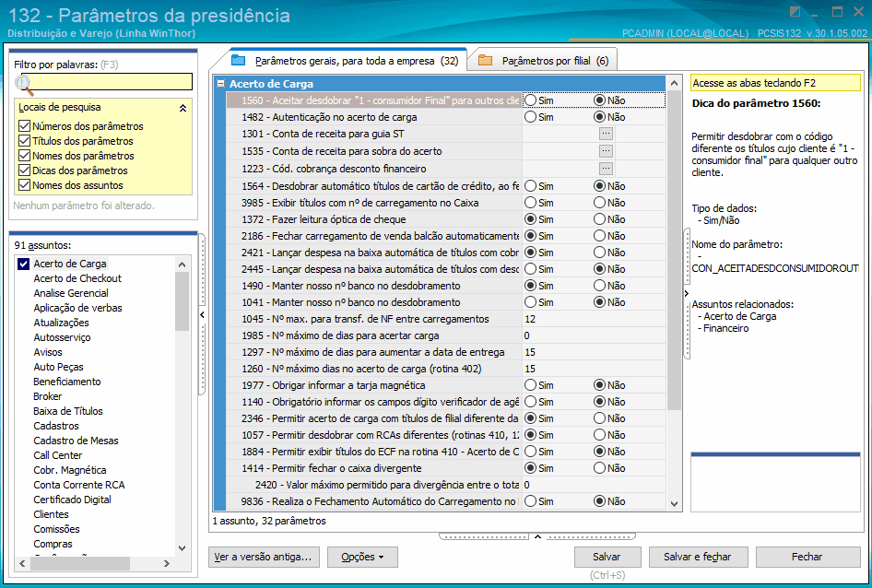The height and width of the screenshot is (588, 872).
Task: Select Não for parameter 1414 caixa divergente
Action: pyautogui.click(x=599, y=468)
